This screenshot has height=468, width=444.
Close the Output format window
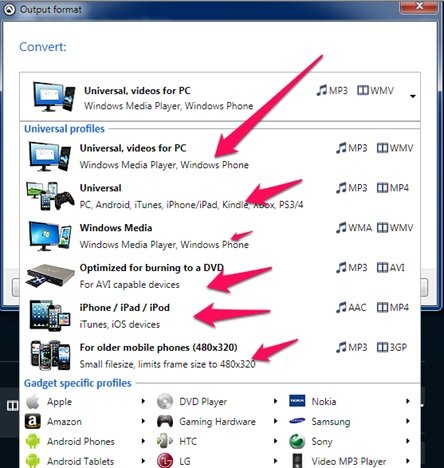pos(419,6)
